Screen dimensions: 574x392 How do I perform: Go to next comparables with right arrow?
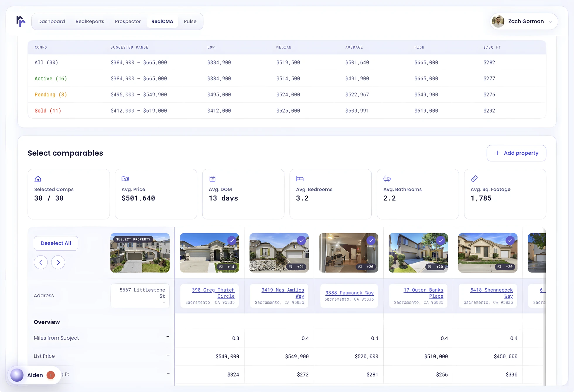pos(58,262)
